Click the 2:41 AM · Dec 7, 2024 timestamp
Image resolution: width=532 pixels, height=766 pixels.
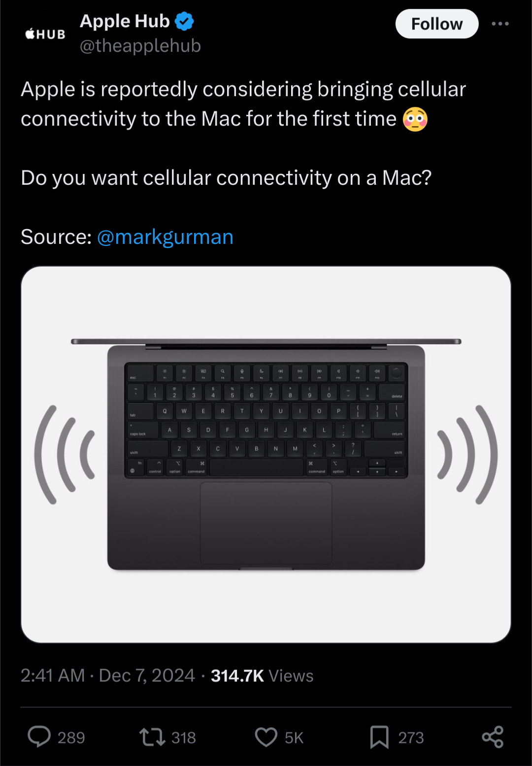pos(108,675)
